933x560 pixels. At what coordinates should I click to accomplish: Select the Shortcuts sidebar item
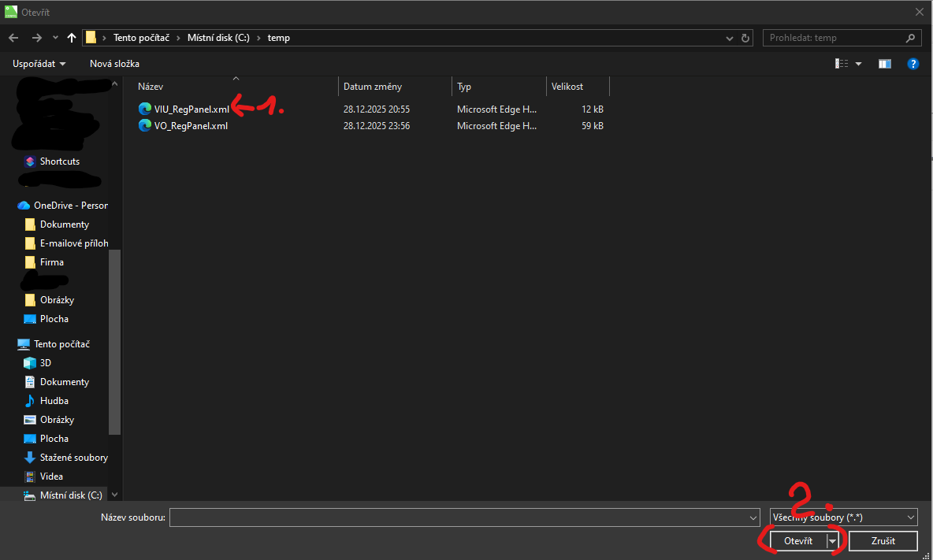point(59,161)
